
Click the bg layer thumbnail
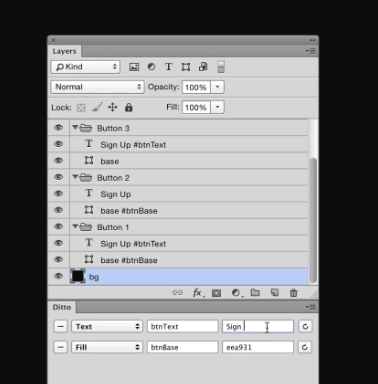(x=77, y=276)
